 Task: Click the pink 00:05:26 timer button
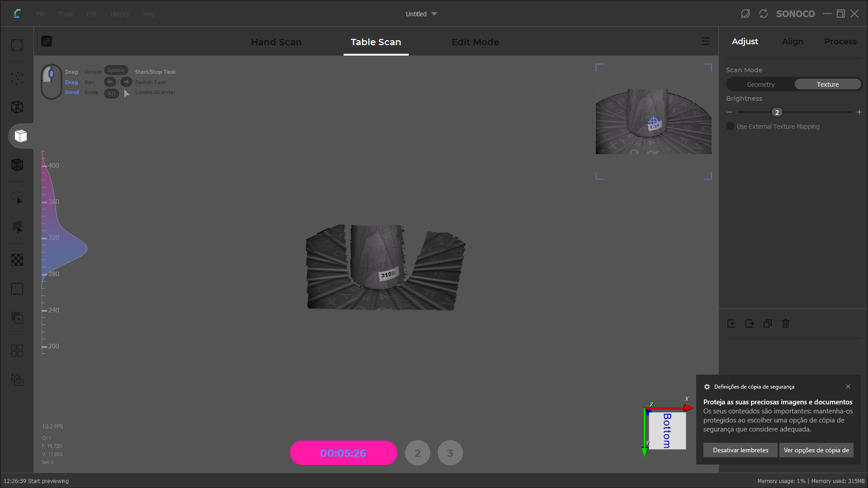click(343, 453)
